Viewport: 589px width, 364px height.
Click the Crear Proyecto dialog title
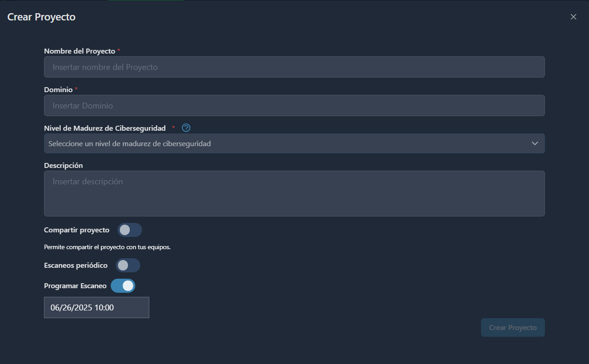coord(41,17)
